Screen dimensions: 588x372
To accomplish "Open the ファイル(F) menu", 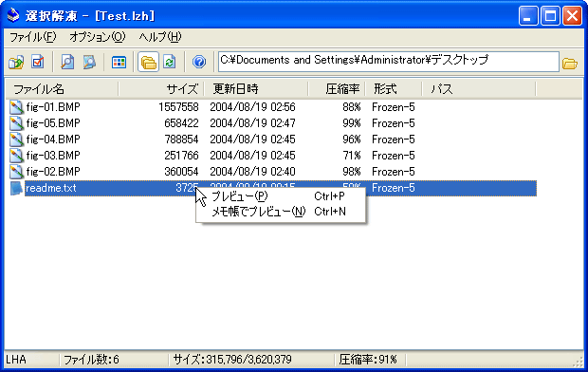I will [32, 37].
